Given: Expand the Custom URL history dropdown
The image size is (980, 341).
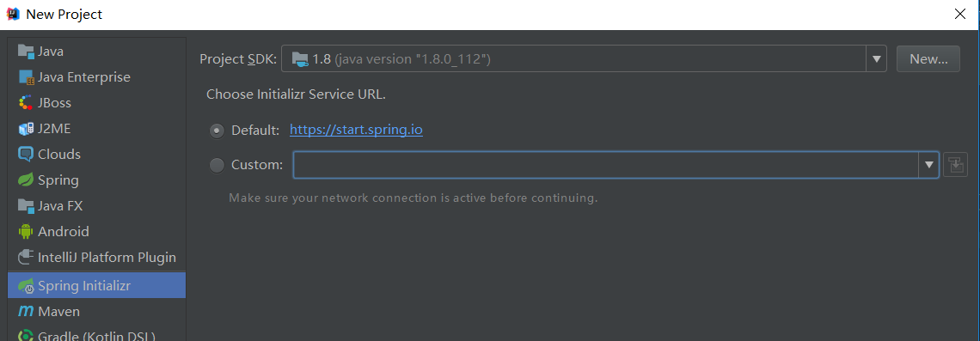Looking at the screenshot, I should pos(928,165).
